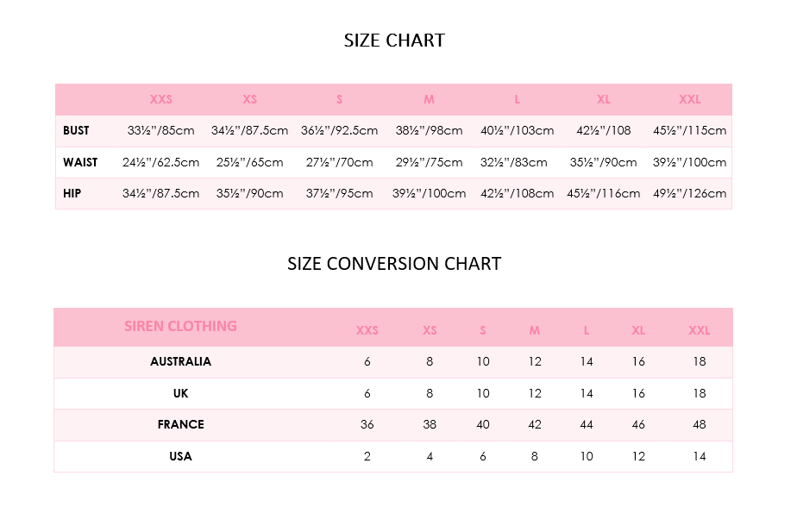Screen dimensions: 797x532
Task: Select the XXS column header in size chart
Action: [160, 99]
